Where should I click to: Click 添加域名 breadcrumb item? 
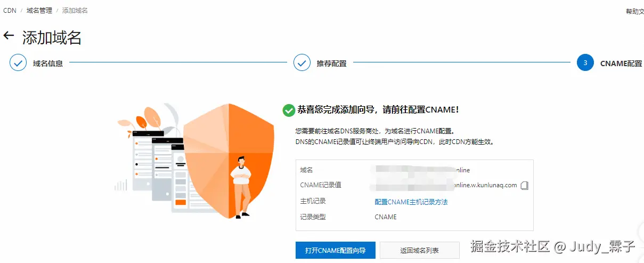coord(75,11)
